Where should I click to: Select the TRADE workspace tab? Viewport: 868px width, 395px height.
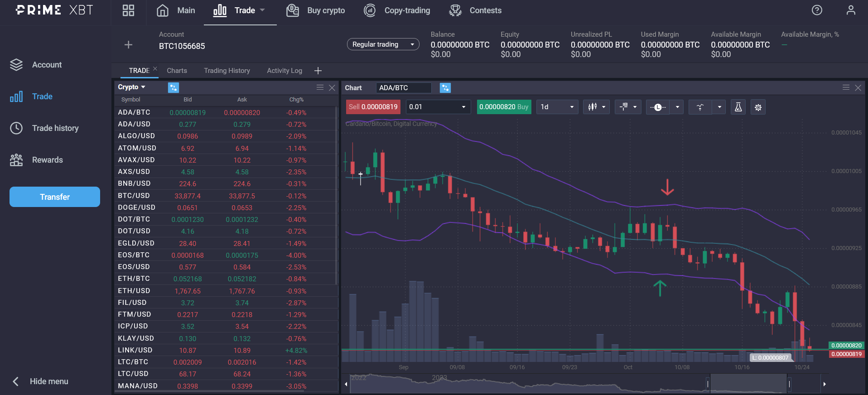coord(139,71)
